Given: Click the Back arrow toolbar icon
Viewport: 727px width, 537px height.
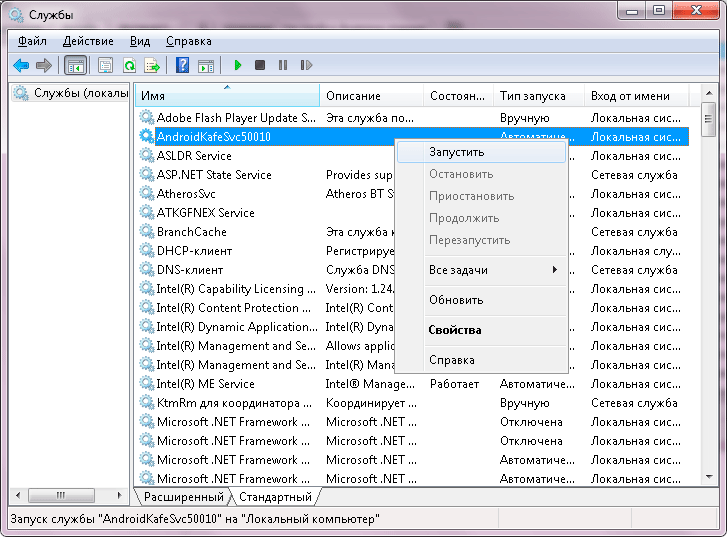Looking at the screenshot, I should 21,65.
